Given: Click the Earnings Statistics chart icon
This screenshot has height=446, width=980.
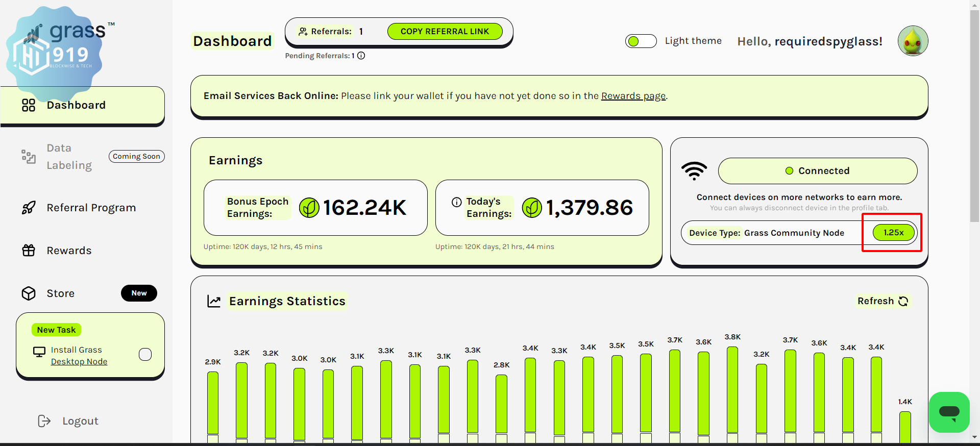Looking at the screenshot, I should [x=214, y=301].
